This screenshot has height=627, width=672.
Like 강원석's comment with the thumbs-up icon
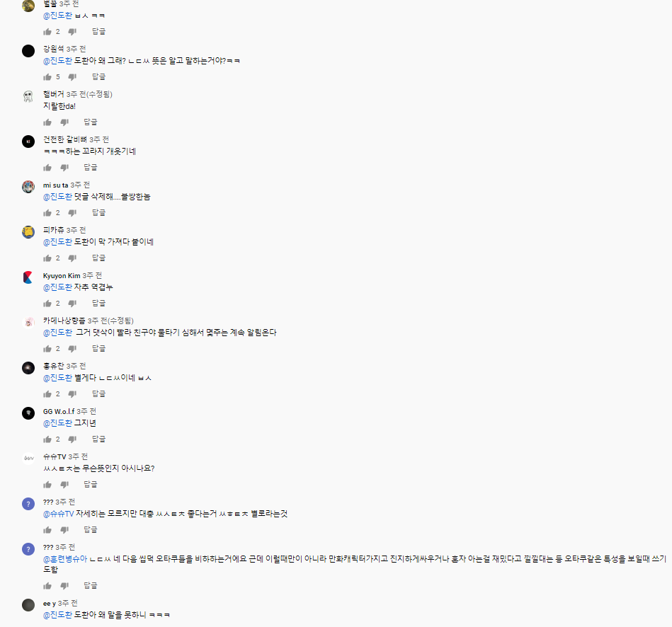(x=47, y=77)
